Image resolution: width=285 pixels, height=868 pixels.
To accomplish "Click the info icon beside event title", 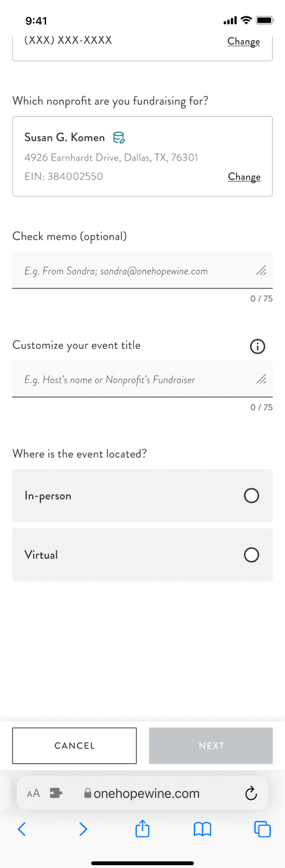I will (x=257, y=347).
